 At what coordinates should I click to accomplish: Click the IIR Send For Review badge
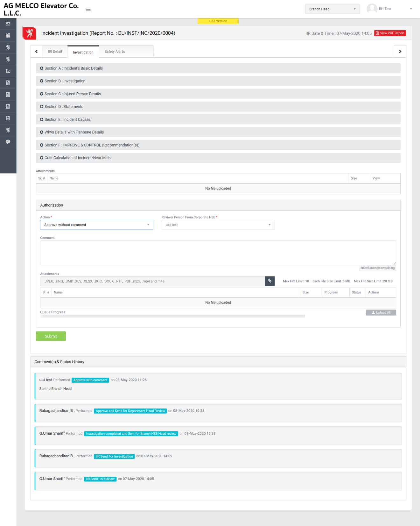[100, 479]
